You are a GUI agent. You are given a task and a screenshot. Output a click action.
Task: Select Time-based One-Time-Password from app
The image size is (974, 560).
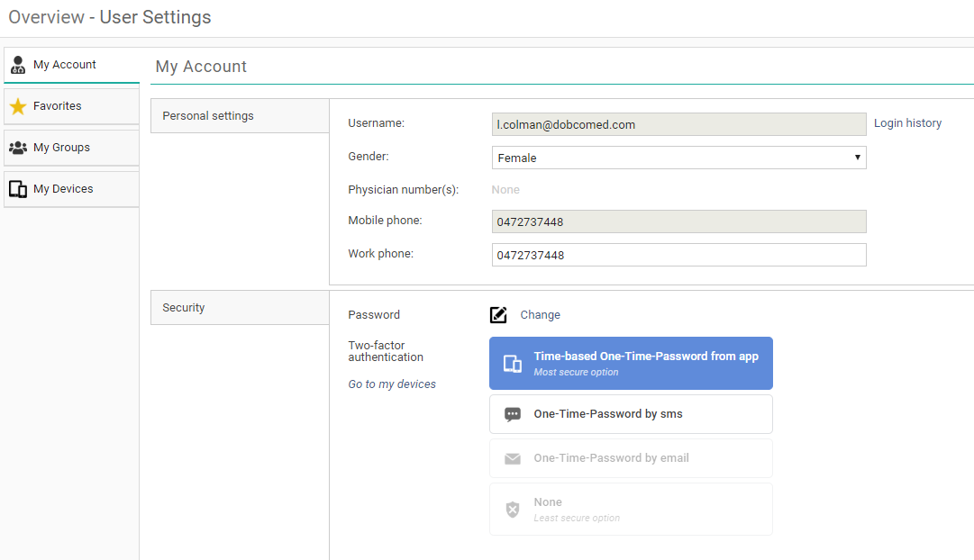click(x=631, y=363)
